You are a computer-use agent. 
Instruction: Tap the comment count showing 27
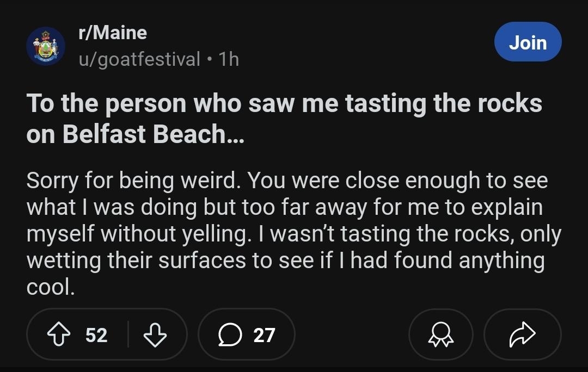[x=265, y=335]
